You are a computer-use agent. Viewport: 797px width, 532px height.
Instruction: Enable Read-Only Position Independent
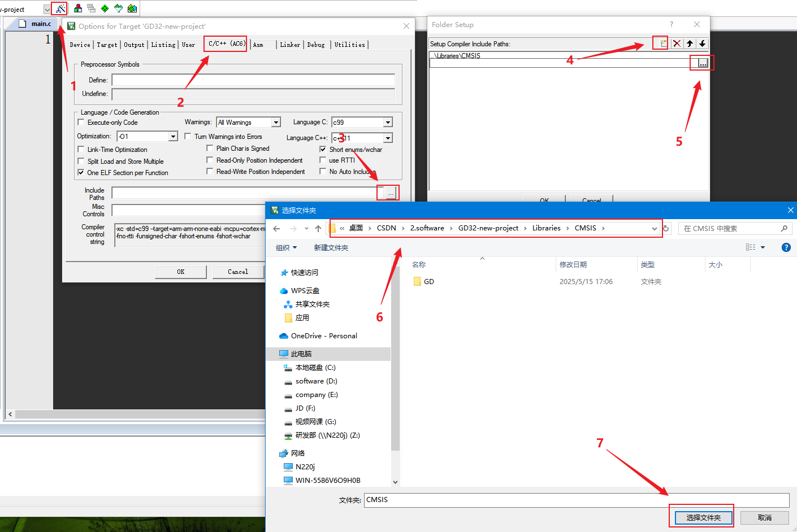210,160
